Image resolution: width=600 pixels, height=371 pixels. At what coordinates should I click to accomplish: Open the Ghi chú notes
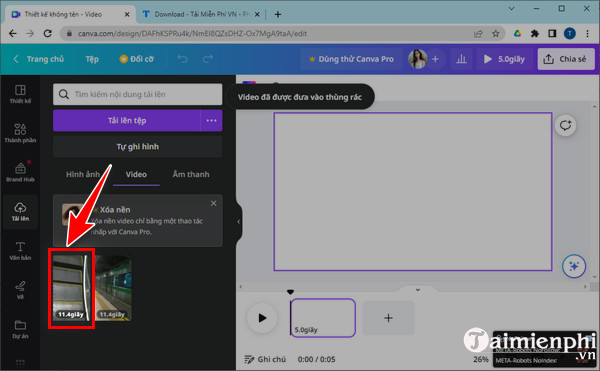pyautogui.click(x=265, y=359)
